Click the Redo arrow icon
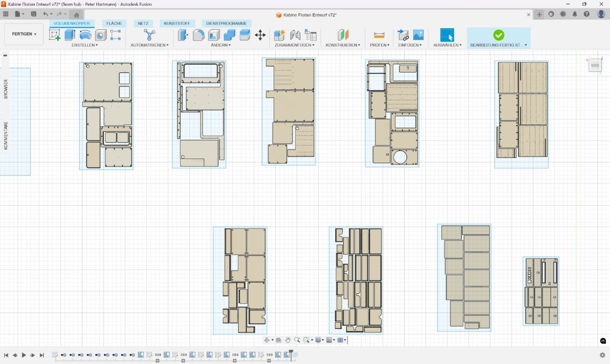610x364 pixels. tap(59, 14)
